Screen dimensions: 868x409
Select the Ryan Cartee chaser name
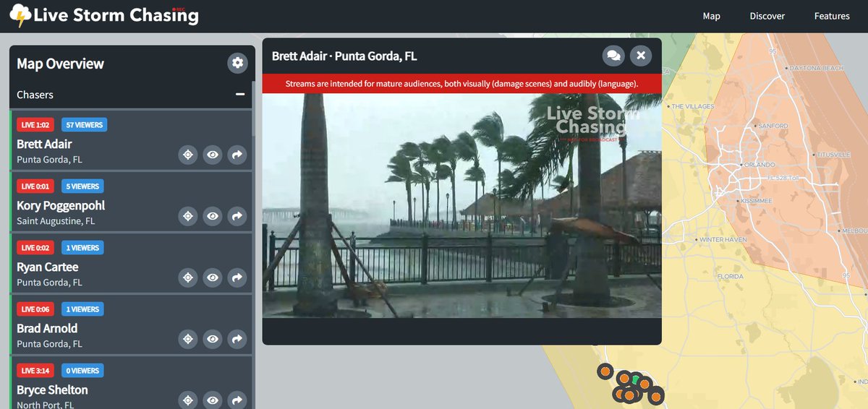47,267
